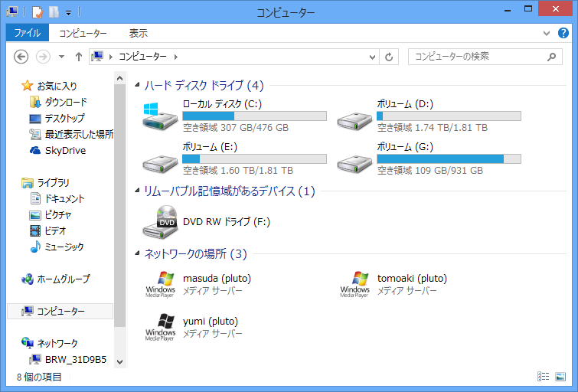Click the volume (G:) usage bar
Viewport: 578px width, 392px height.
pyautogui.click(x=449, y=158)
